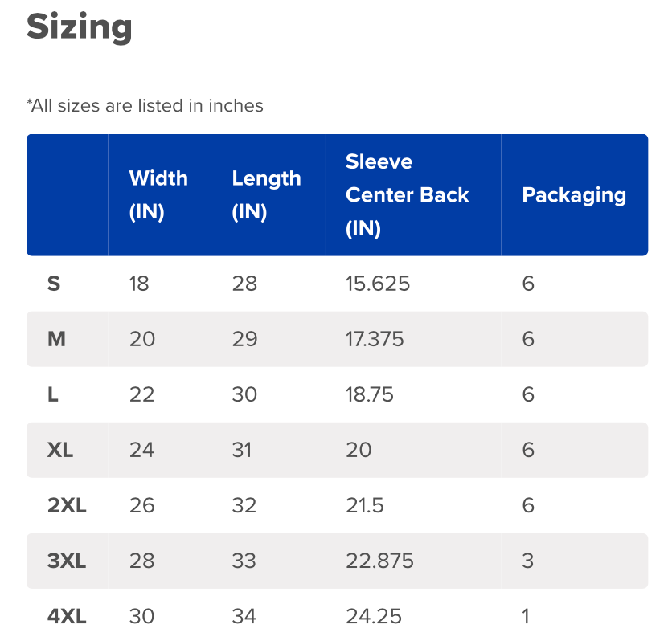Viewport: 672px width, 641px height.
Task: Select the 3XL size row label
Action: [67, 561]
